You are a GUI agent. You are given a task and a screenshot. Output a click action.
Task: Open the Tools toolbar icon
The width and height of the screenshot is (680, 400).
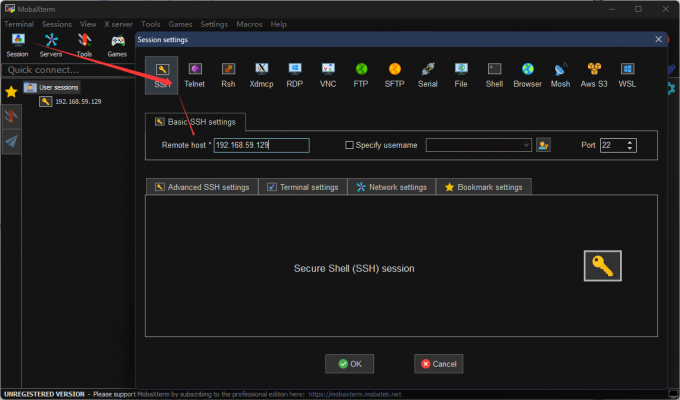click(84, 45)
